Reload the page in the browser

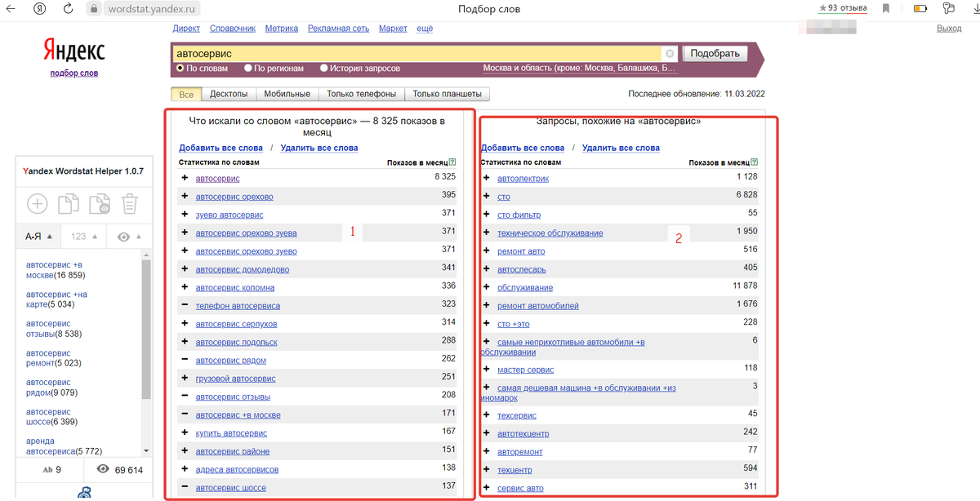67,9
